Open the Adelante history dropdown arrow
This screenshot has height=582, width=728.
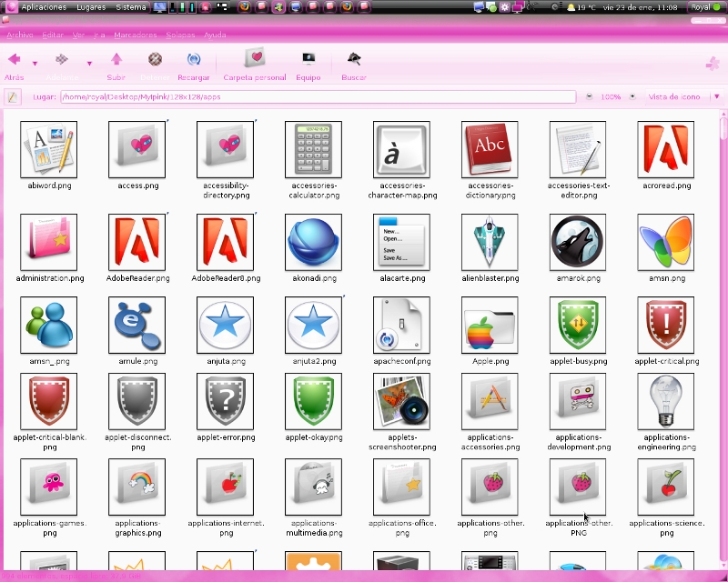89,63
